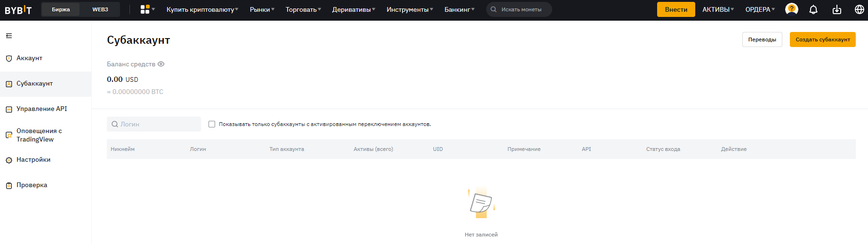Expand the Купить криптовалюту dropdown
The height and width of the screenshot is (244, 868).
(x=202, y=9)
